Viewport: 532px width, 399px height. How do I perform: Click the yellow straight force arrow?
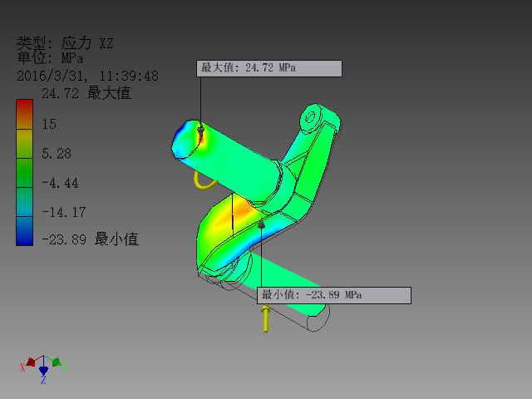[x=266, y=318]
